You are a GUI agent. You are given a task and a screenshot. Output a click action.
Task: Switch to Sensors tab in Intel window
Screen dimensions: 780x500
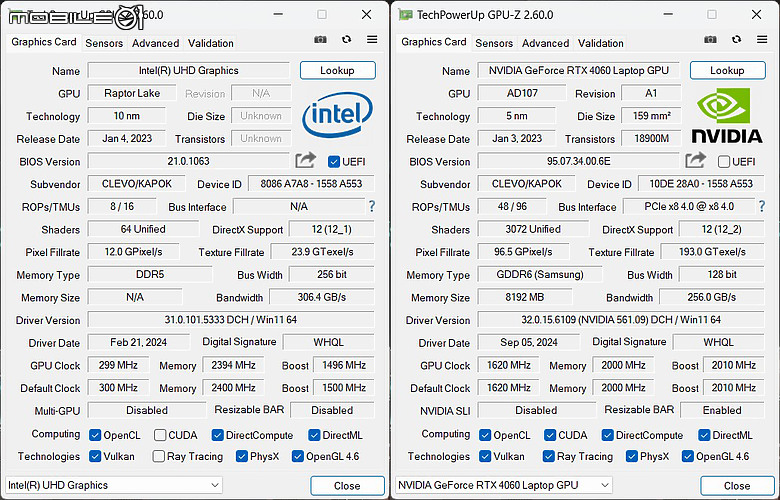point(104,43)
